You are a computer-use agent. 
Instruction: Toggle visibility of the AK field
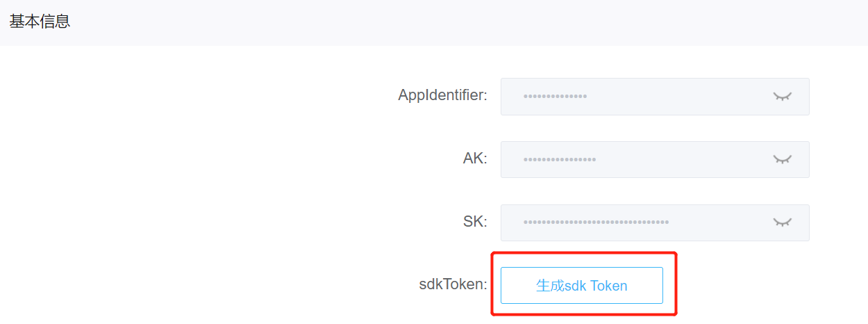783,160
